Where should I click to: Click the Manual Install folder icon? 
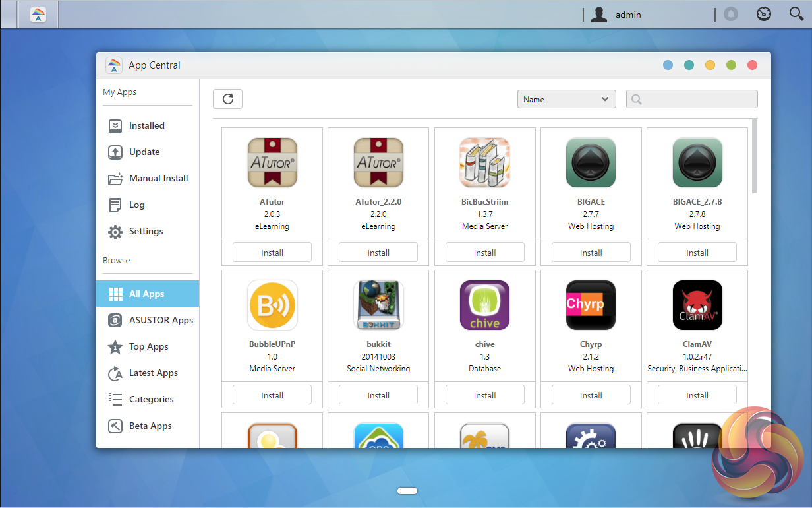(115, 178)
